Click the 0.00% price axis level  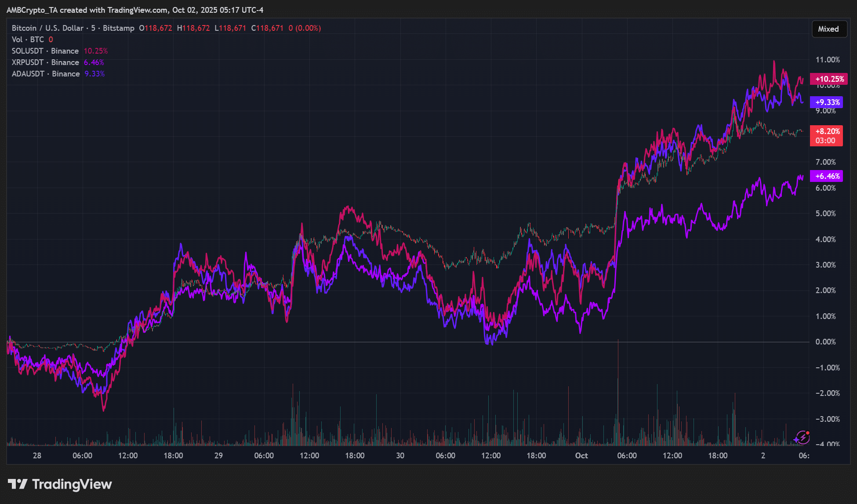[x=825, y=342]
